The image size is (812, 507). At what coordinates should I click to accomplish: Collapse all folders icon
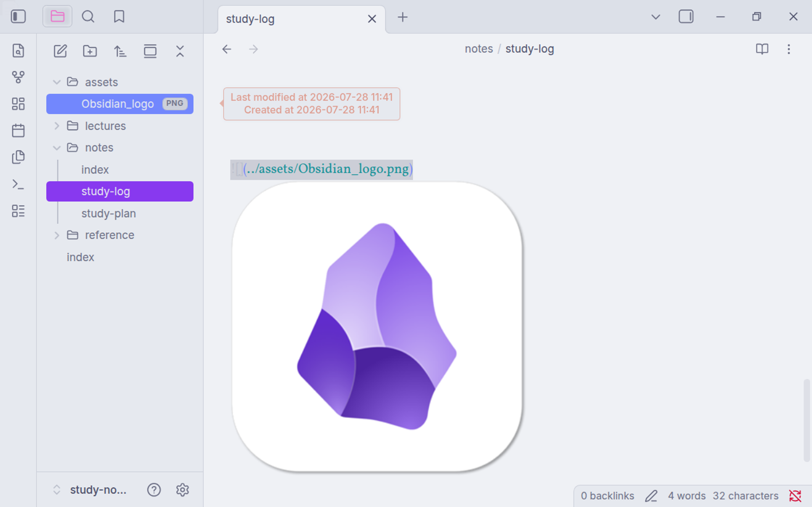pyautogui.click(x=180, y=51)
